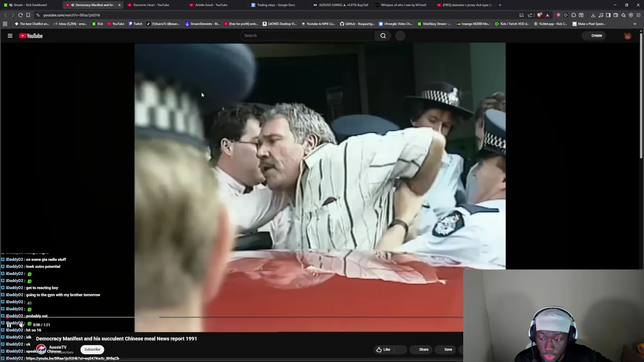Open the Brave Wallet icon
Viewport: 644px width, 362px height.
(x=616, y=15)
